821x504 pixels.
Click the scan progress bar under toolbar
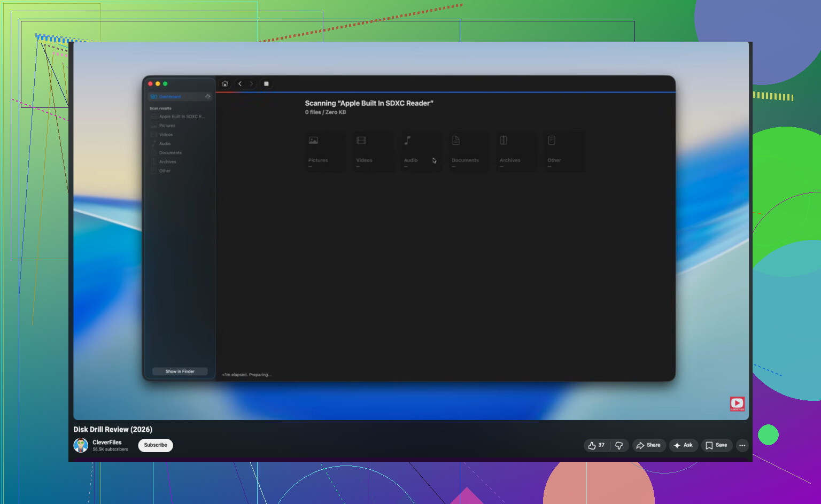(x=446, y=92)
